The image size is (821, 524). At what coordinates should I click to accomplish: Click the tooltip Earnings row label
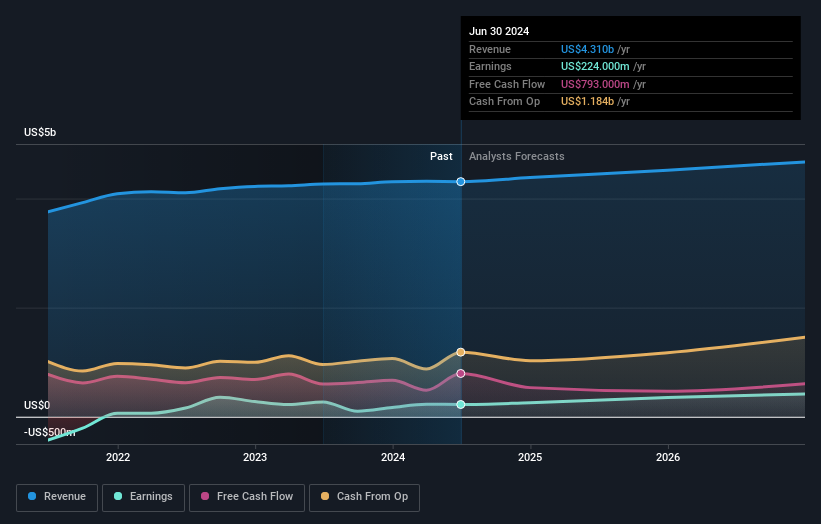click(490, 66)
